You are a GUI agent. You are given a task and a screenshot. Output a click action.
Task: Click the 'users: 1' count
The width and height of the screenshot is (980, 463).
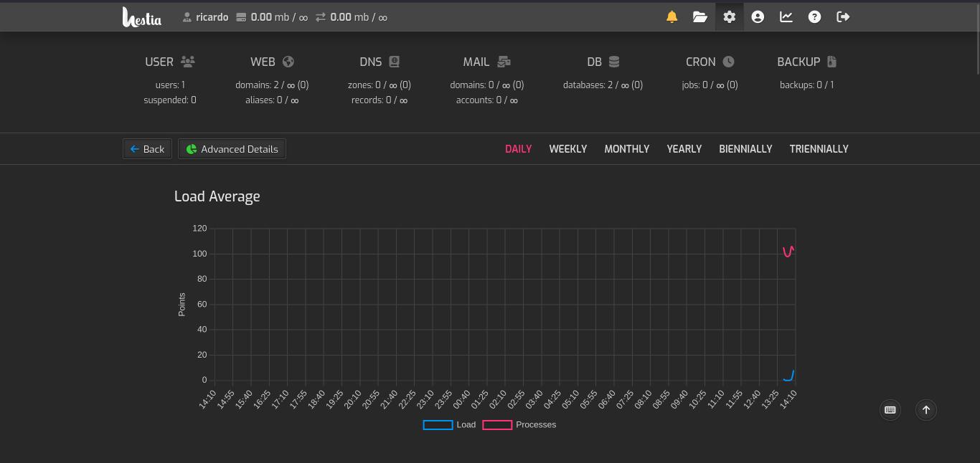coord(170,85)
